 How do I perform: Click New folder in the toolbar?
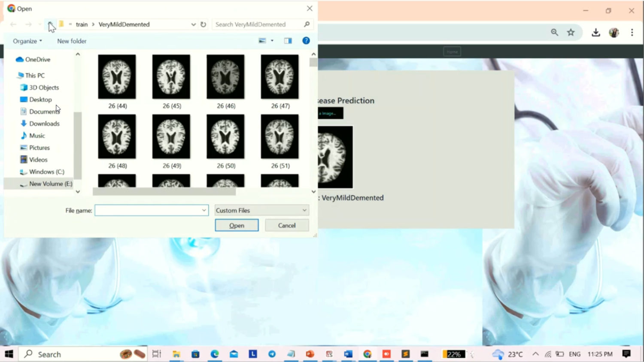point(72,41)
